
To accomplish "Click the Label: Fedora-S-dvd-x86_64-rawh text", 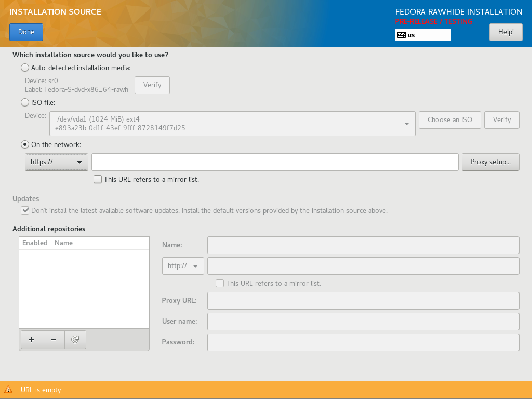I will point(77,89).
